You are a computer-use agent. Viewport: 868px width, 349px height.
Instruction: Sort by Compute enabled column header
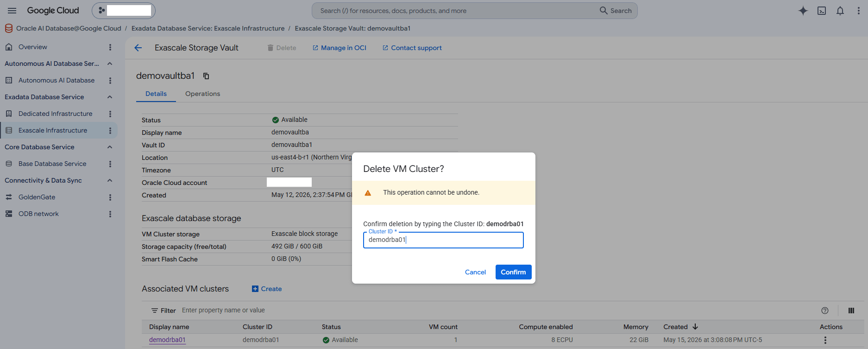coord(546,327)
